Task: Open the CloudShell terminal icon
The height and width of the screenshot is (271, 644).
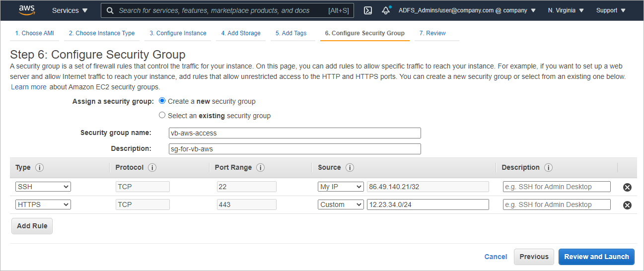Action: 368,10
